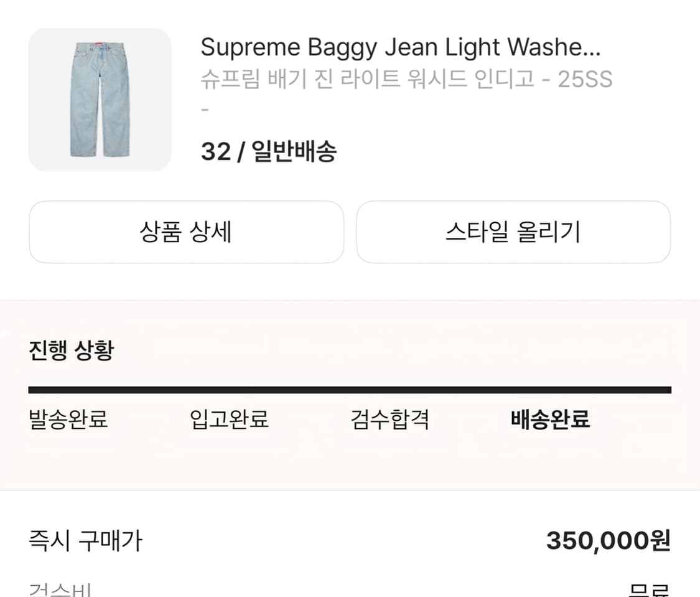Click the 스타일 올리기 button

[x=513, y=232]
